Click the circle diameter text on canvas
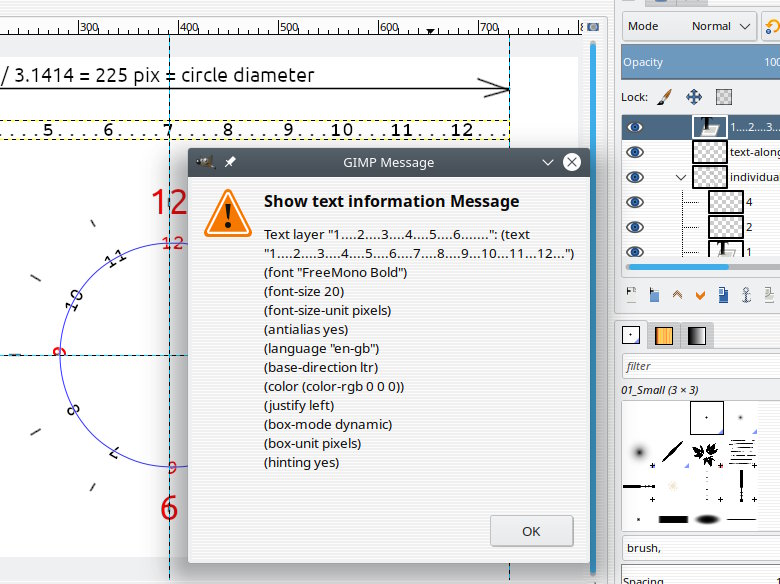780x584 pixels. pos(248,75)
